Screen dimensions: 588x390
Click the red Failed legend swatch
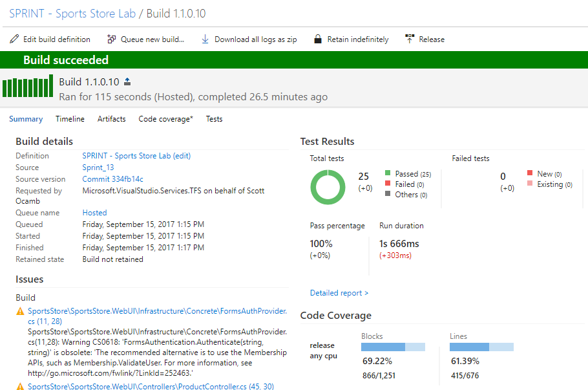[388, 183]
